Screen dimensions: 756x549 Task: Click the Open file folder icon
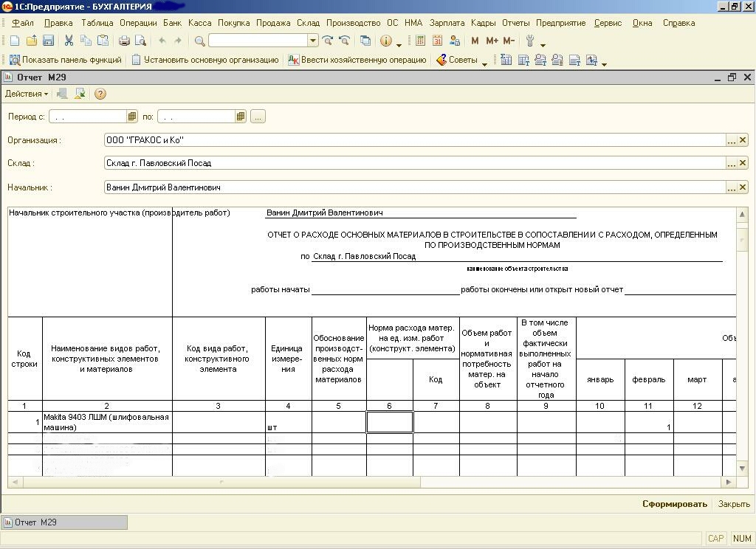point(32,41)
